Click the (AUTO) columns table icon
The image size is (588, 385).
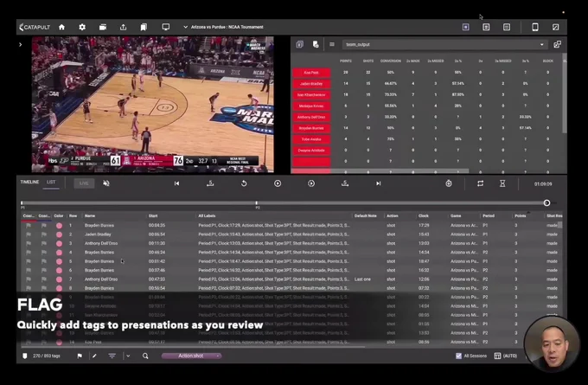tap(497, 356)
